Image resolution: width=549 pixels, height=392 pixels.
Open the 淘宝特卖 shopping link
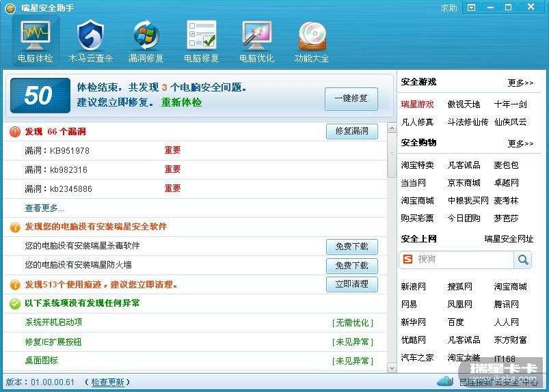click(417, 165)
